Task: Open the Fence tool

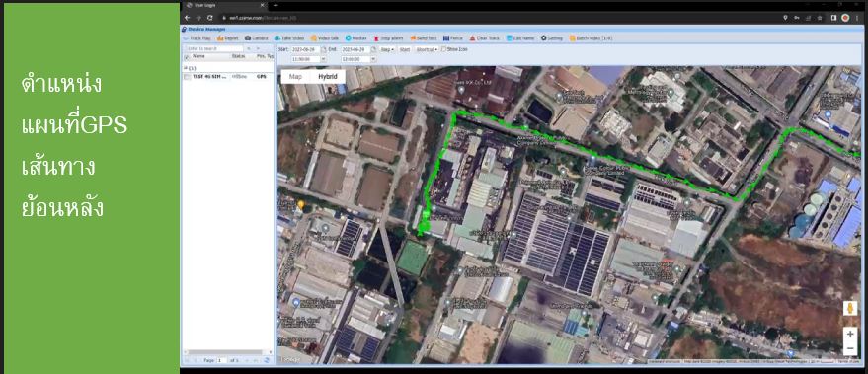Action: [x=453, y=38]
